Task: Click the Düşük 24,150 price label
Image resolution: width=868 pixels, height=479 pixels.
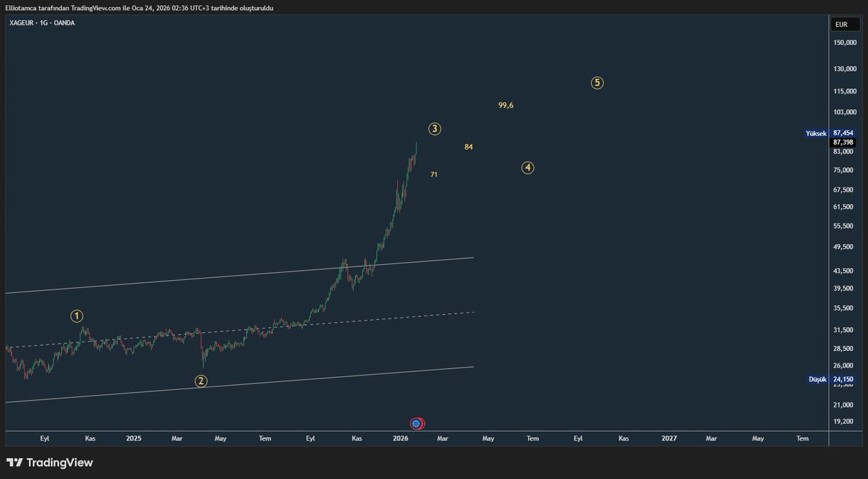Action: (830, 379)
